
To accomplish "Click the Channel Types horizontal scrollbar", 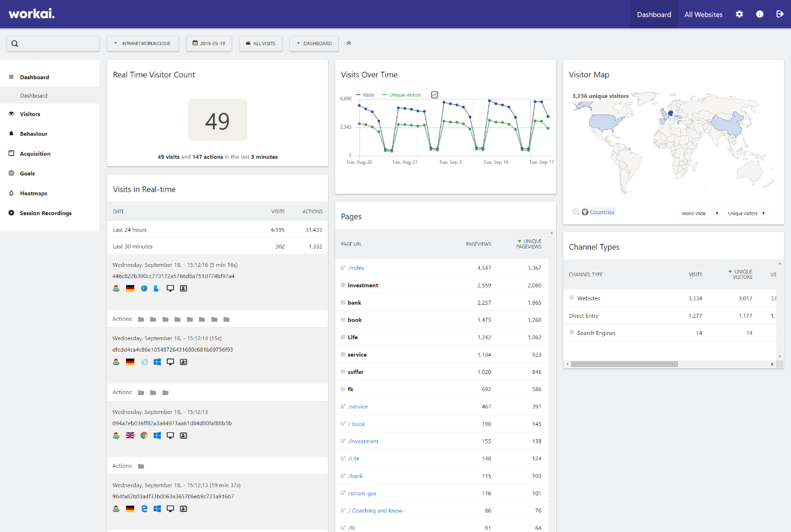I will coord(624,364).
